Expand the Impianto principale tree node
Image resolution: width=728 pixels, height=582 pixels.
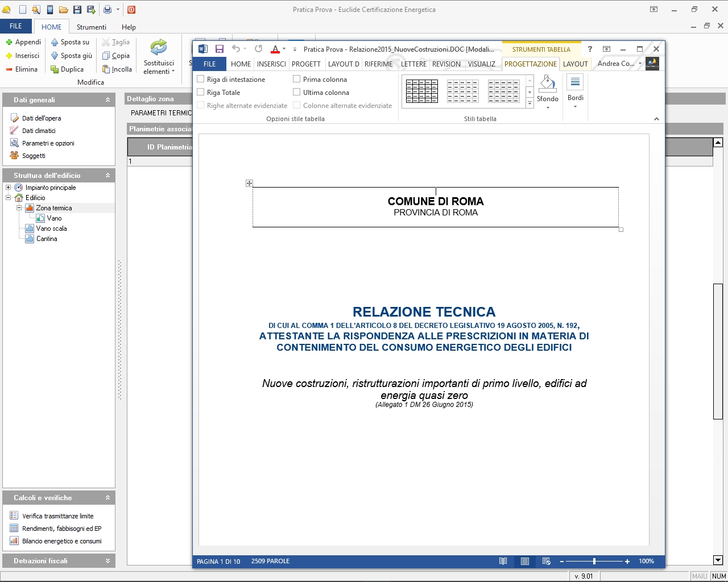pyautogui.click(x=9, y=188)
